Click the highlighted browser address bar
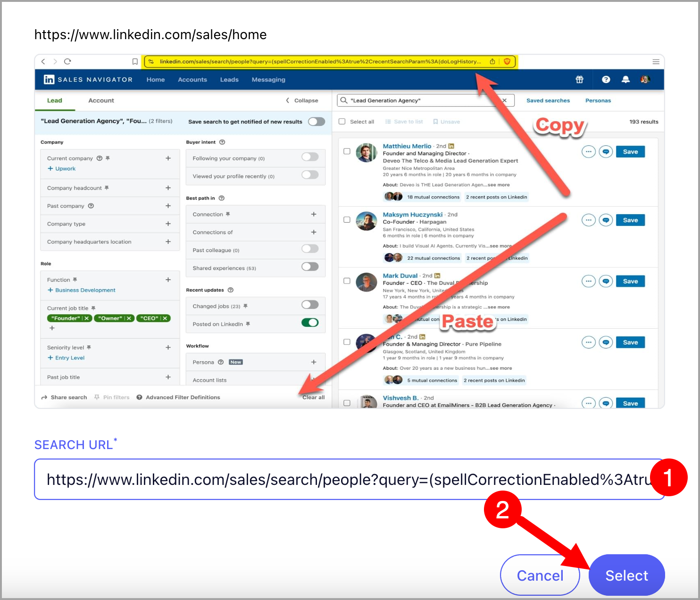 tap(330, 61)
